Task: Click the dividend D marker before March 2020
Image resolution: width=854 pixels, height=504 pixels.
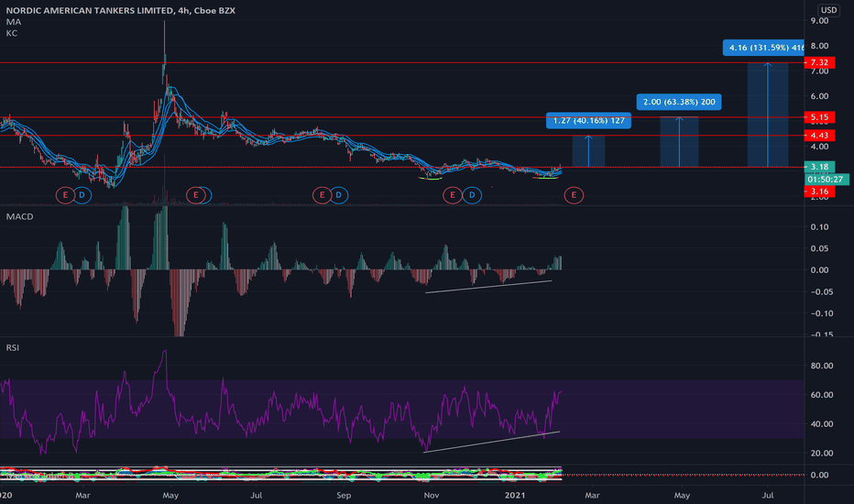Action: click(x=82, y=195)
